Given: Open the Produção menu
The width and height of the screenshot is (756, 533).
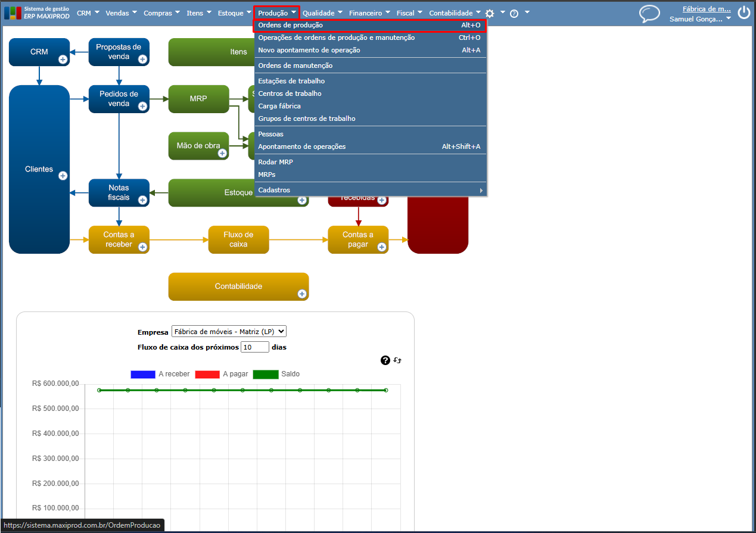Looking at the screenshot, I should (x=277, y=13).
